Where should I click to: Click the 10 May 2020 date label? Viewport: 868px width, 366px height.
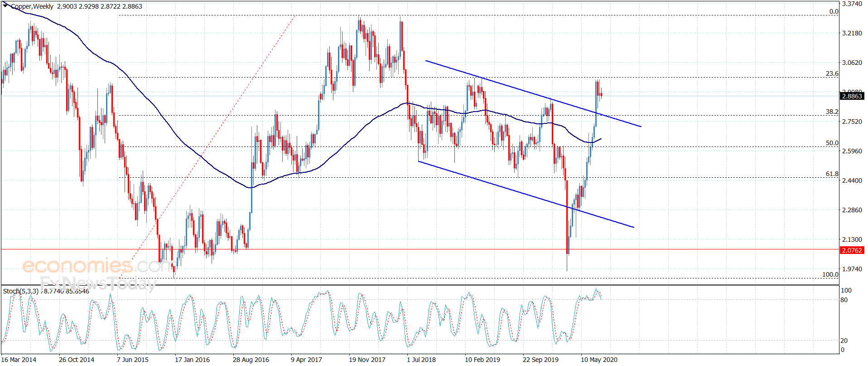pyautogui.click(x=599, y=360)
